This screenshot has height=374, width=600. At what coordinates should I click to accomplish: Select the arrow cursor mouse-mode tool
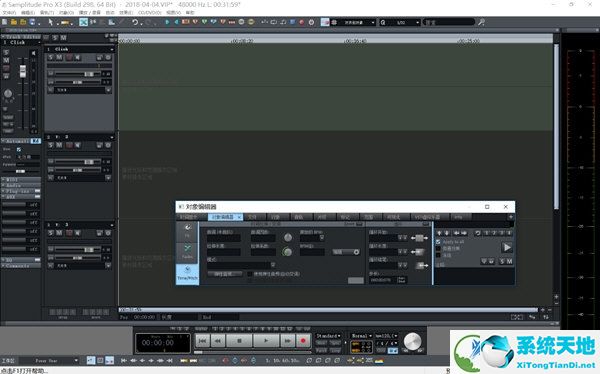click(x=50, y=22)
